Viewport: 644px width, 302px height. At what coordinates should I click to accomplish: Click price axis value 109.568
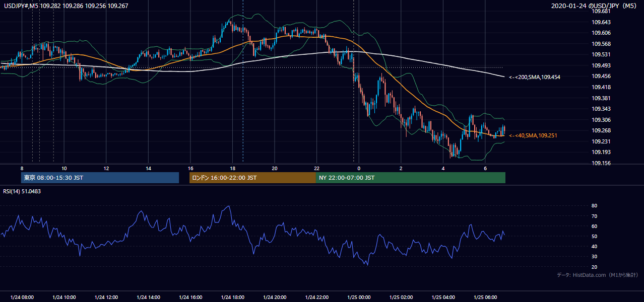click(x=601, y=44)
